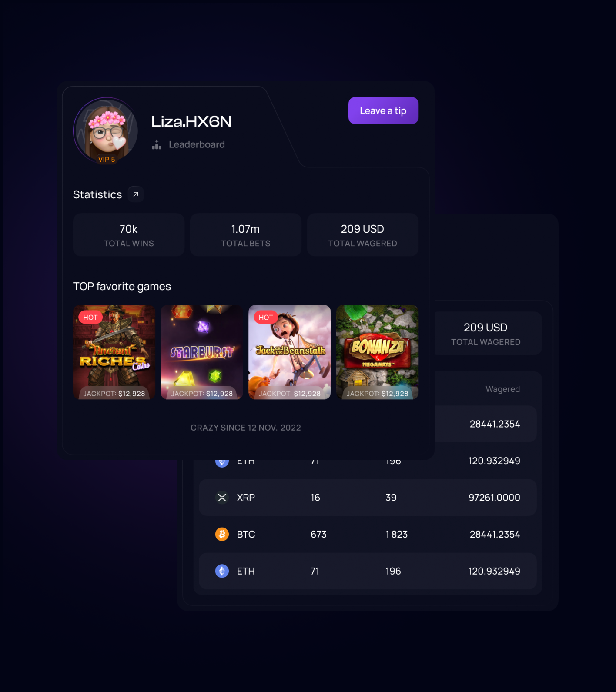616x692 pixels.
Task: Select the XRP row wagered value 97261.0000
Action: [494, 498]
